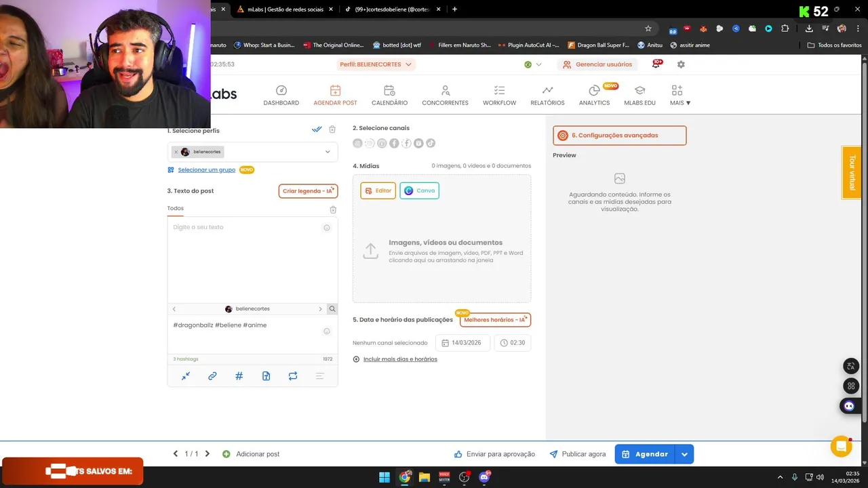
Task: Go to next post arrow
Action: click(x=208, y=454)
